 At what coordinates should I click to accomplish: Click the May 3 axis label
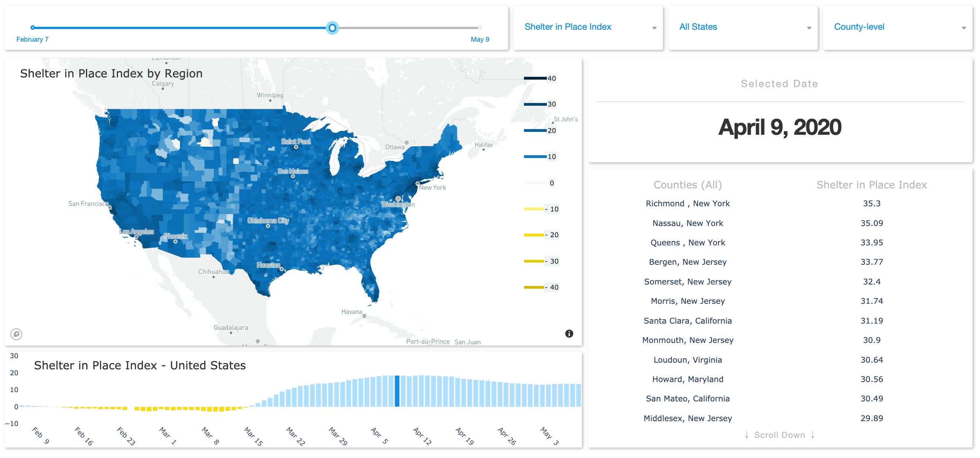(550, 436)
